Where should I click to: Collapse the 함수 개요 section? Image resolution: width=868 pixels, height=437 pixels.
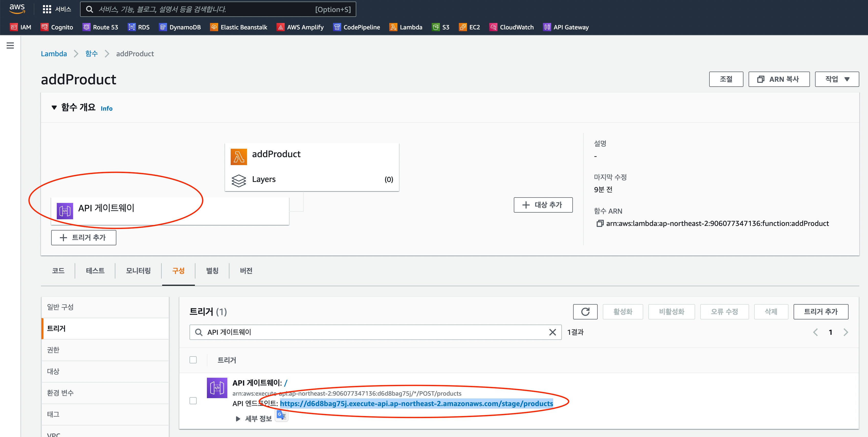point(54,108)
